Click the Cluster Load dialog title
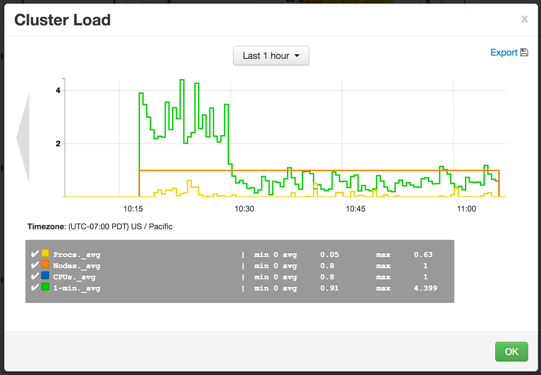541x375 pixels. pos(62,20)
